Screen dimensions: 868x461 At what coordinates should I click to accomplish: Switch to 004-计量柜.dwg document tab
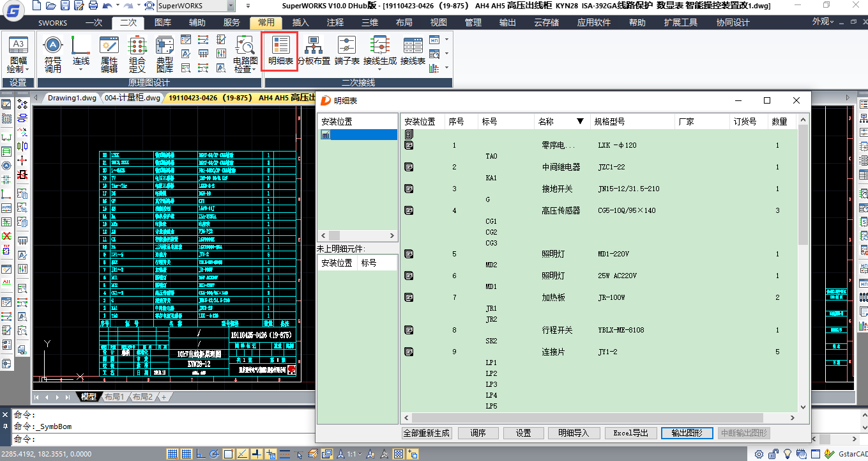(x=132, y=98)
